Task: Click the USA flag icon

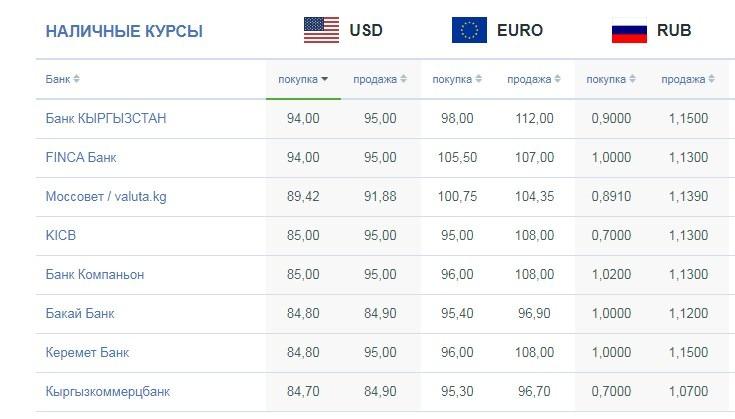Action: (321, 30)
